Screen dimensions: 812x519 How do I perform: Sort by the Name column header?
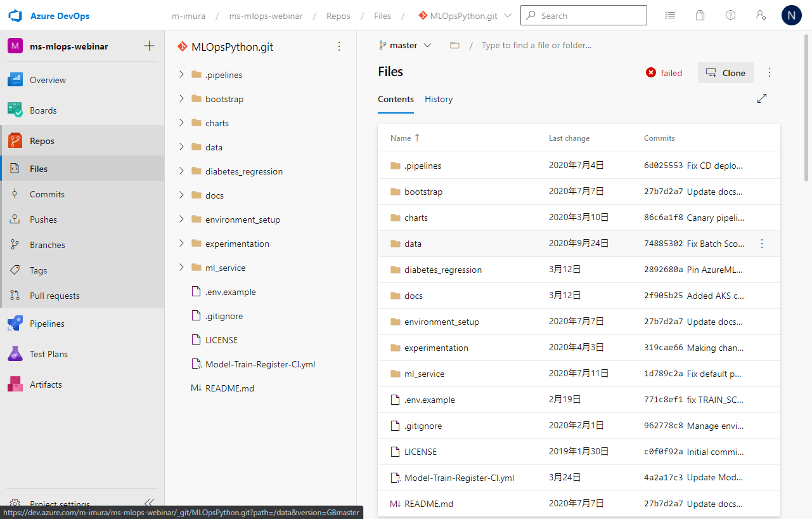tap(405, 138)
